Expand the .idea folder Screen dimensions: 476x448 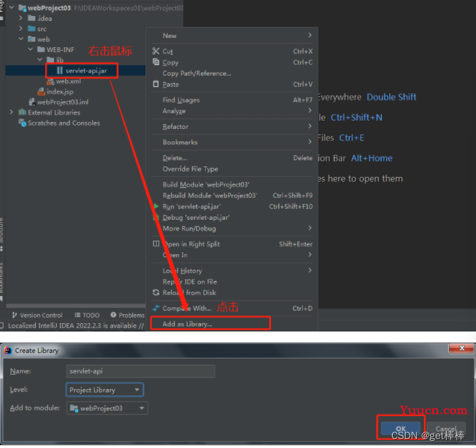pos(21,18)
